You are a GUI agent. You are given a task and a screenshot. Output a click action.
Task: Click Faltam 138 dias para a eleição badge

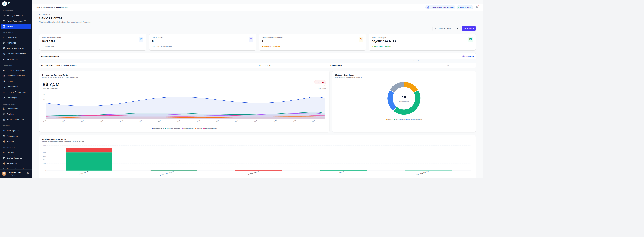point(440,7)
